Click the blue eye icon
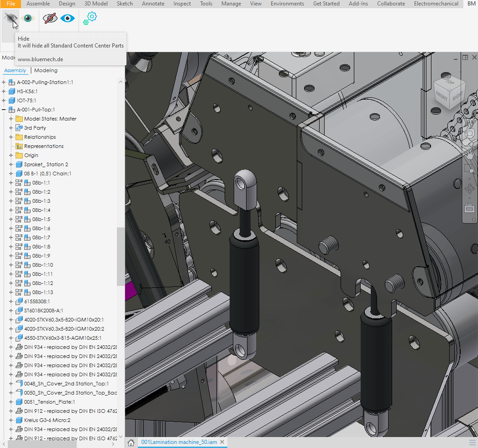This screenshot has width=478, height=448. [68, 18]
